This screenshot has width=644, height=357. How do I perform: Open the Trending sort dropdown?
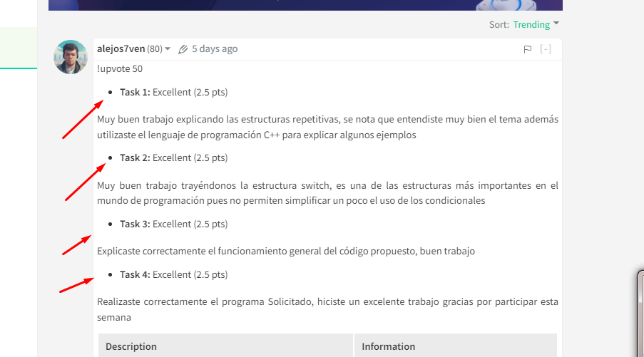tap(536, 24)
